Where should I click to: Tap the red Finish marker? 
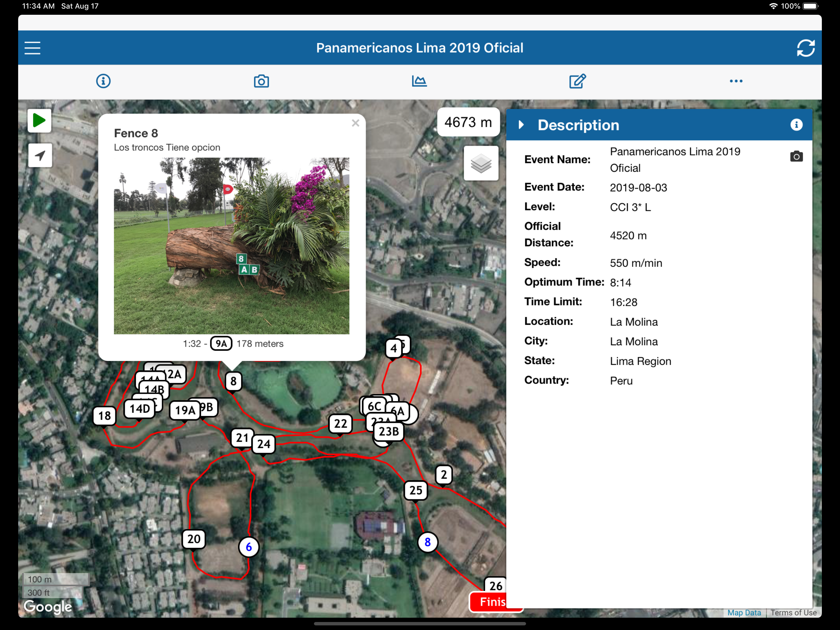click(488, 602)
